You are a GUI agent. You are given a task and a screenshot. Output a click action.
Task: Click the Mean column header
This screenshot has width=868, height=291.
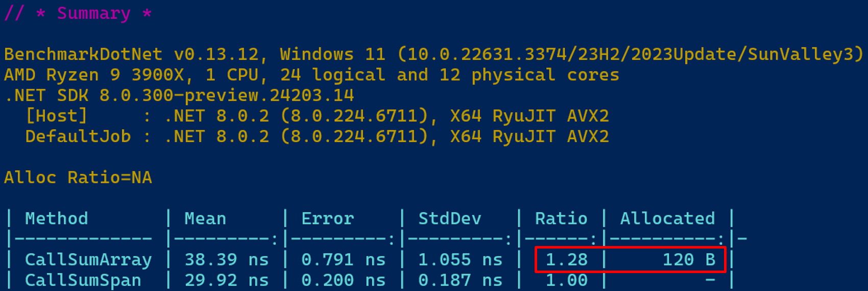click(205, 219)
